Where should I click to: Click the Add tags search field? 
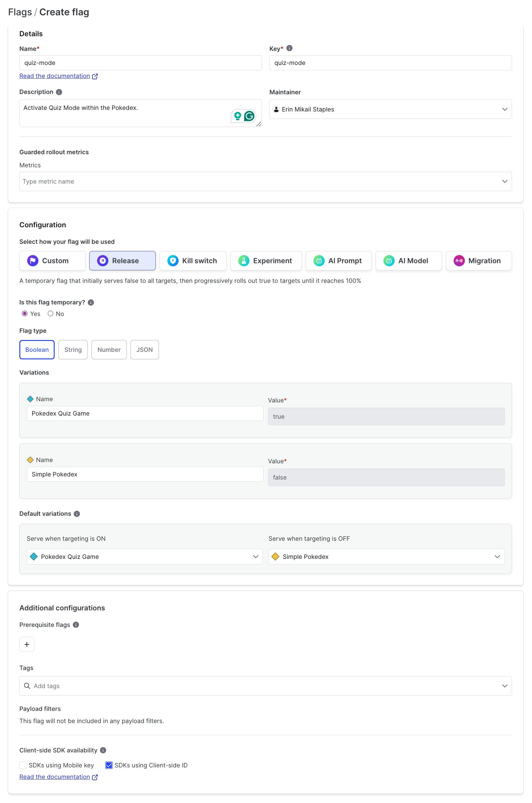click(x=265, y=686)
